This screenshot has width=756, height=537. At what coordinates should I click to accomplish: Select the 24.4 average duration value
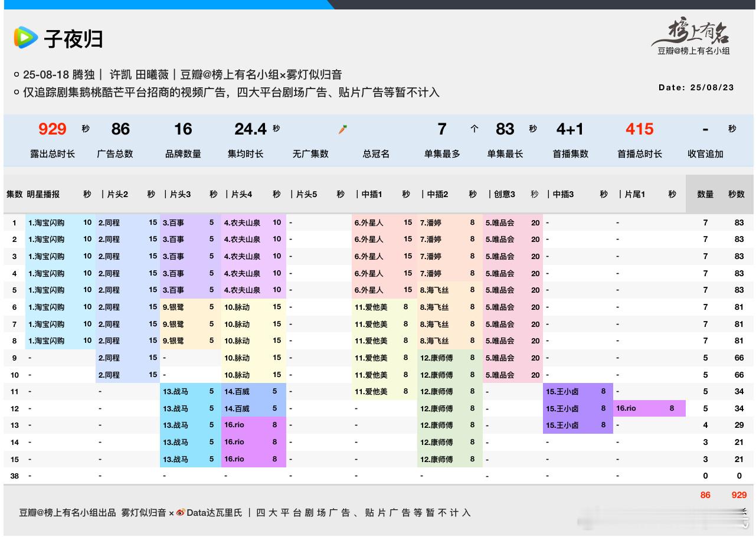tap(251, 129)
